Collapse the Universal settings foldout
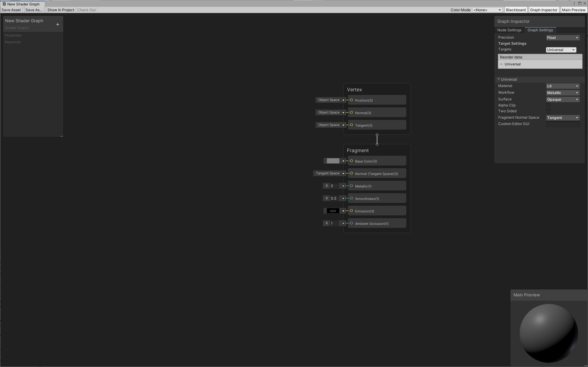Screen dimensions: 588x367 coord(499,79)
